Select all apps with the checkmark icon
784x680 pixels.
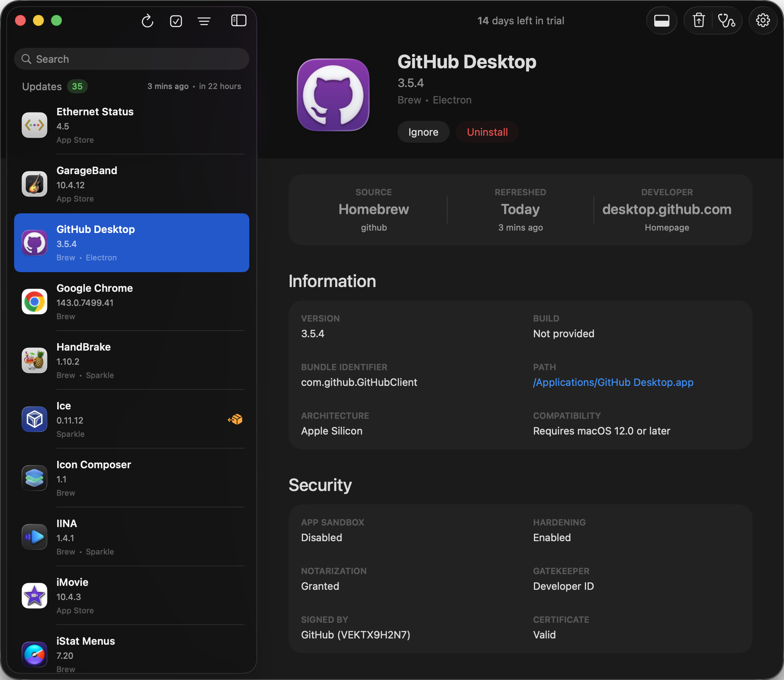pos(176,21)
